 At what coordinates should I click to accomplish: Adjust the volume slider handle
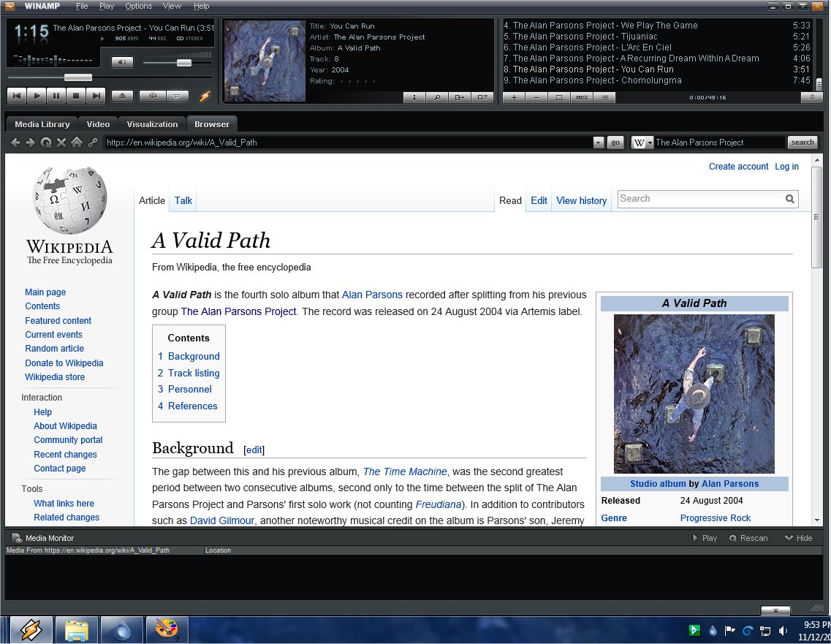[184, 63]
